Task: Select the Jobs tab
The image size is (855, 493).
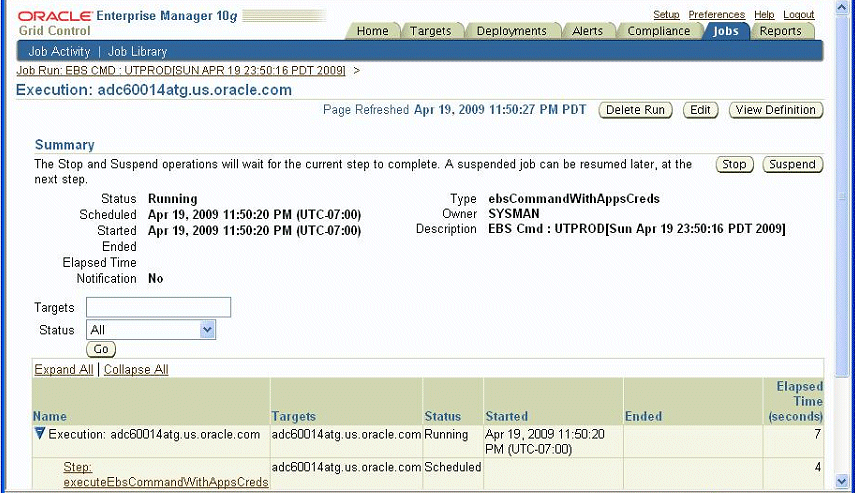Action: pos(725,31)
